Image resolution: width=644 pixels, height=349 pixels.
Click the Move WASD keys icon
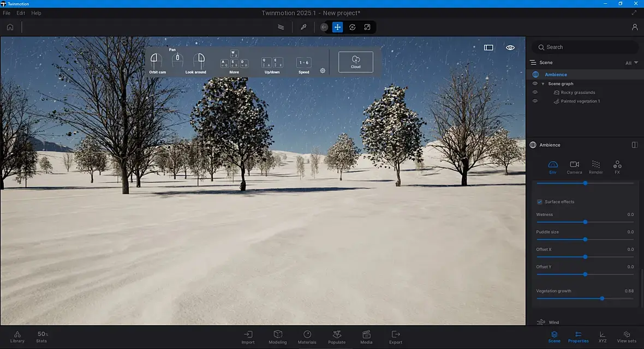pyautogui.click(x=234, y=59)
